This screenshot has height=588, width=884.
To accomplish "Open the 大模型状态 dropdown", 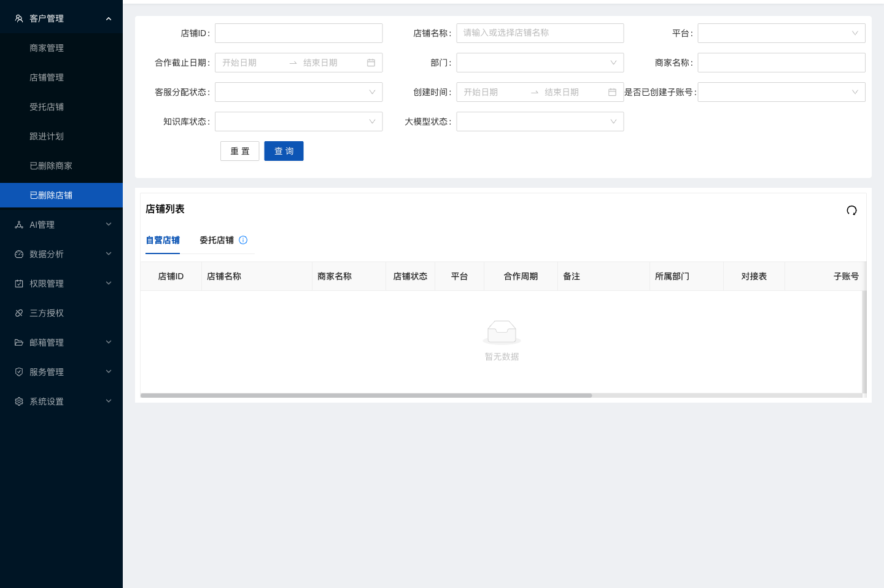I will pyautogui.click(x=540, y=122).
